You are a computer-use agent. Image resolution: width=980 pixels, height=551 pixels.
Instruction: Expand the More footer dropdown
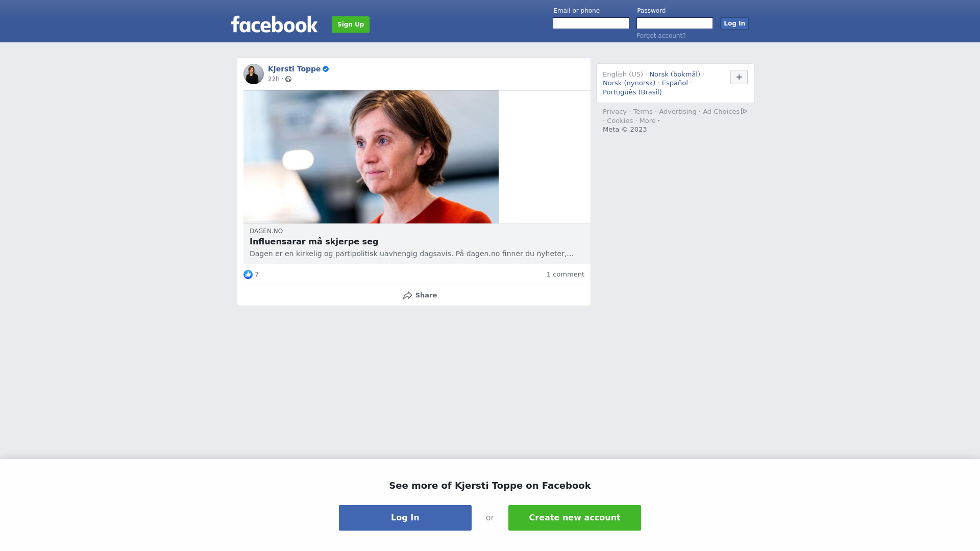coord(650,121)
